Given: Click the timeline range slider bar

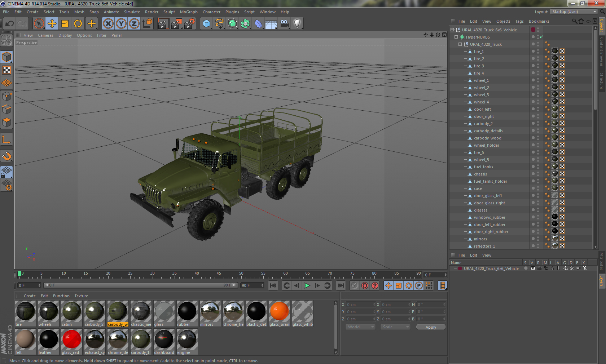Looking at the screenshot, I should (x=140, y=285).
